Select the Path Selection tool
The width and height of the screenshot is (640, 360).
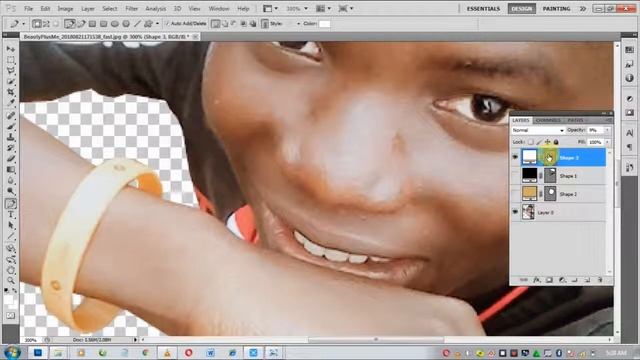click(11, 225)
